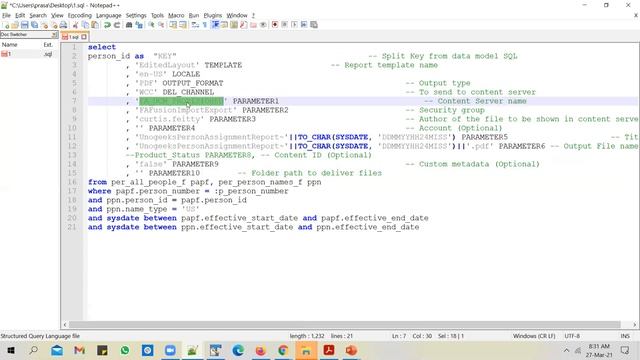Open the Search menu

point(38,15)
